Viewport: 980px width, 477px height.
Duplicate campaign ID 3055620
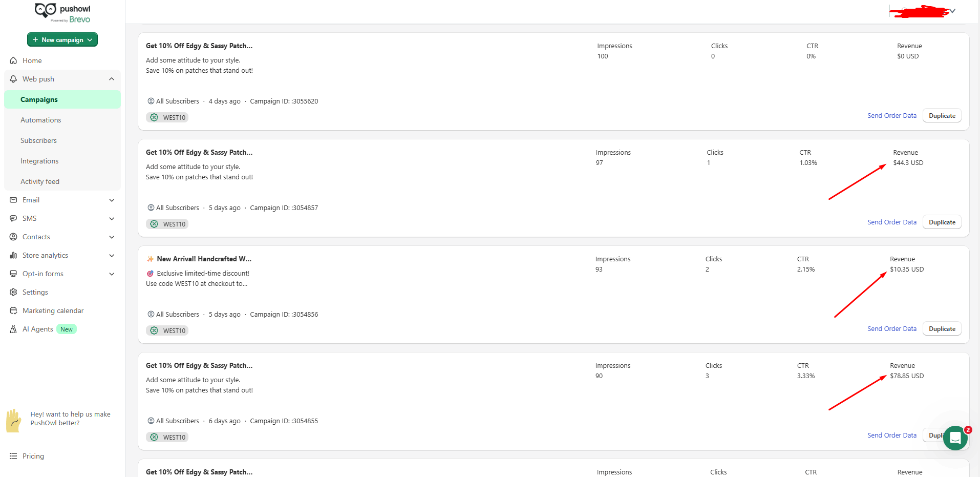pyautogui.click(x=942, y=116)
